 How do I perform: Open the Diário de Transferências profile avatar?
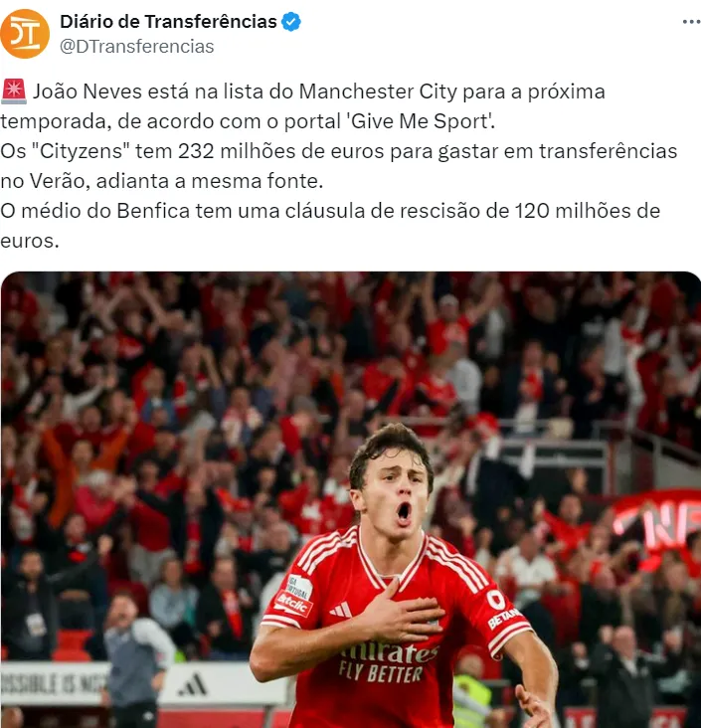[25, 34]
